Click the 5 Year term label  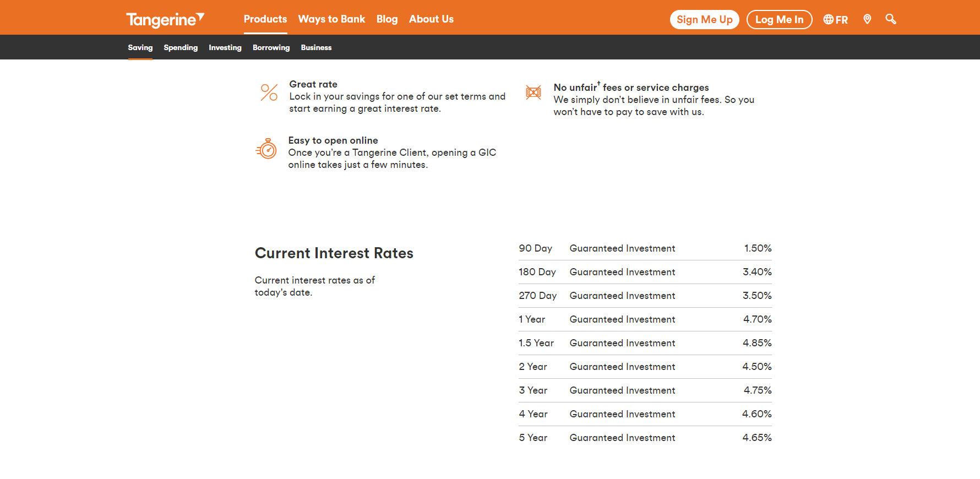[533, 438]
